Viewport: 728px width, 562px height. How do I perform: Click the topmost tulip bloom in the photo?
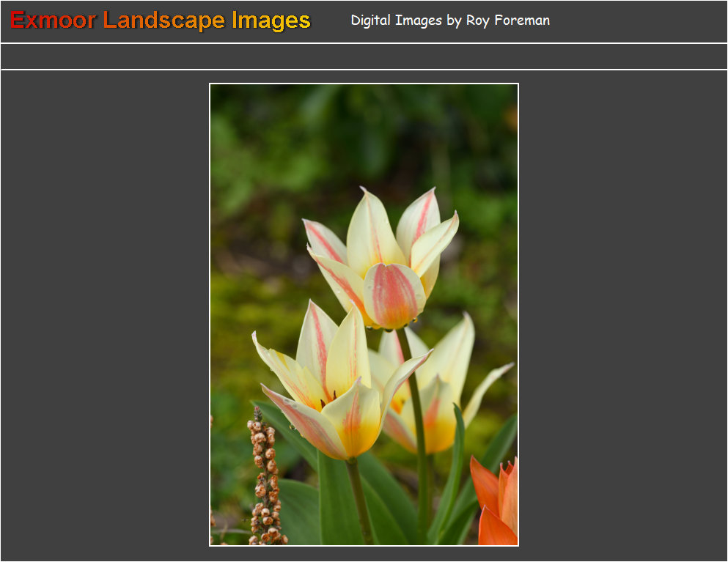(x=381, y=256)
